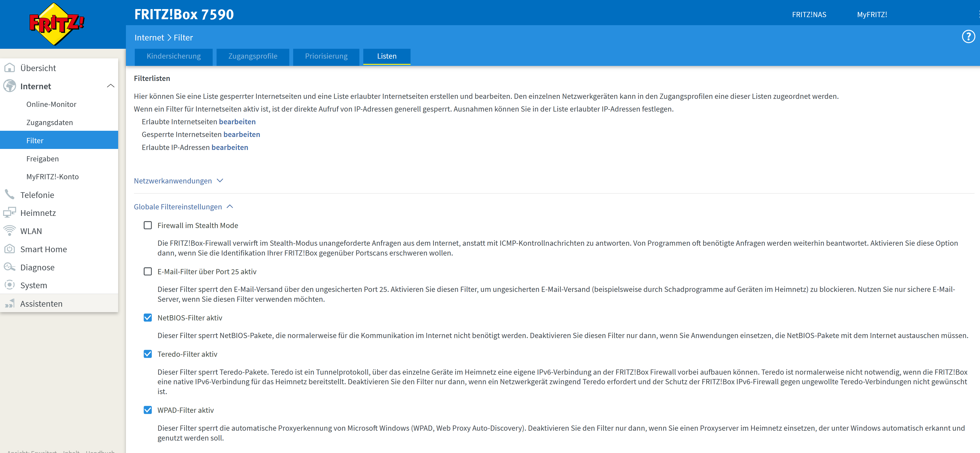This screenshot has width=980, height=453.
Task: Click the WLAN wifi icon
Action: 10,231
